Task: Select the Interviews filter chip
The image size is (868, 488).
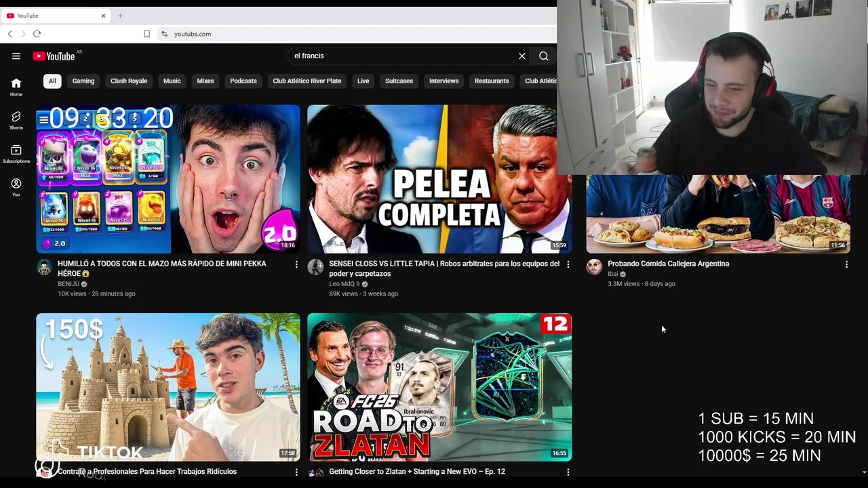Action: 443,81
